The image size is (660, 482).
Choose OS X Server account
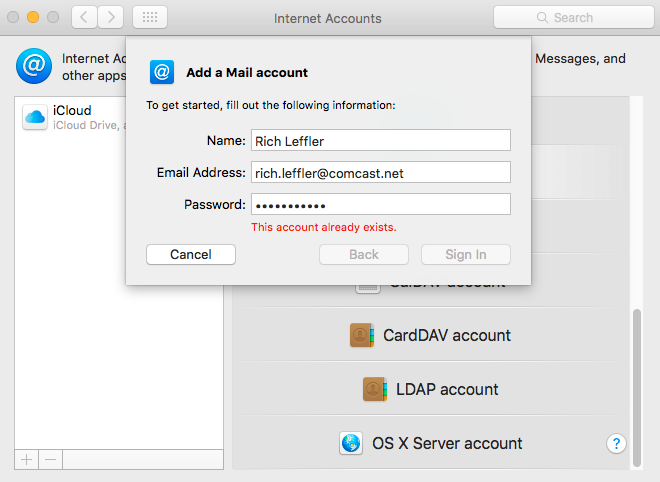coord(431,443)
